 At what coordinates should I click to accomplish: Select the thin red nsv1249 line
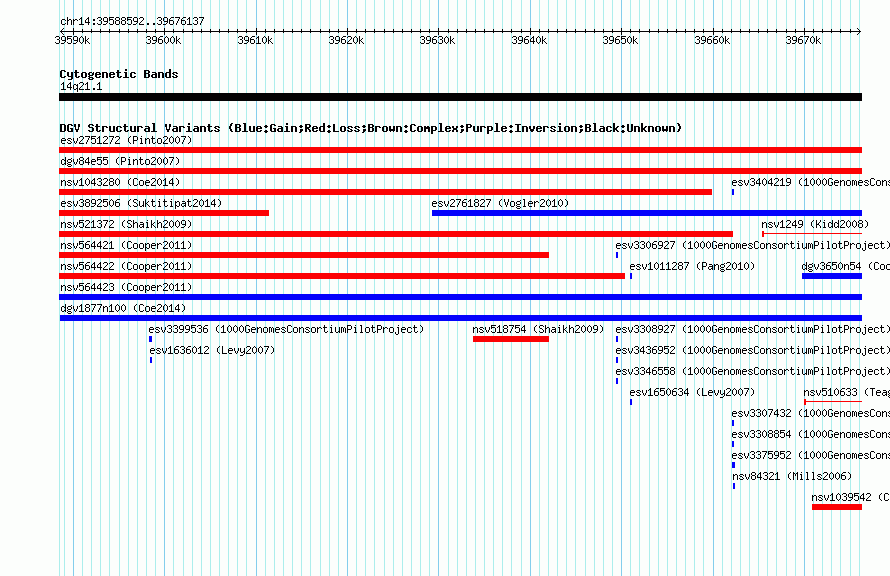point(812,234)
